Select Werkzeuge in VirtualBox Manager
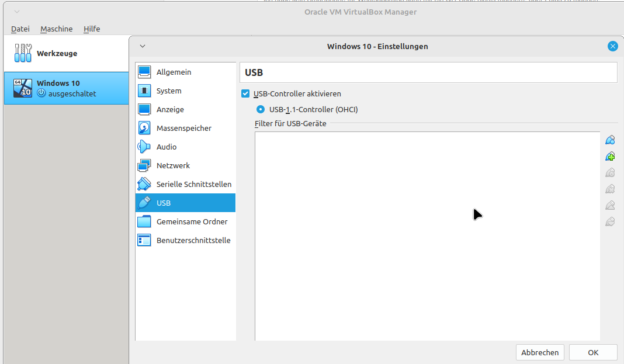Viewport: 624px width, 364px height. click(66, 53)
